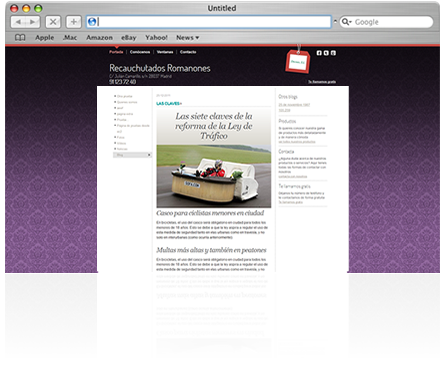Click the sofa car article image

pyautogui.click(x=214, y=176)
